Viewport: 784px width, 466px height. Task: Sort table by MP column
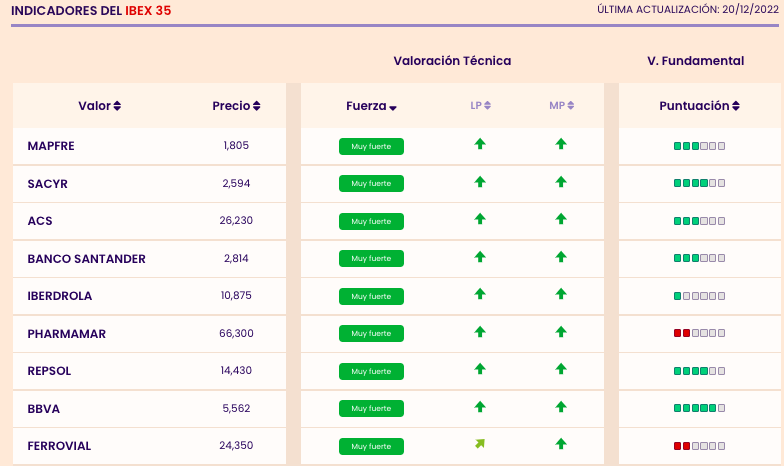click(x=562, y=106)
